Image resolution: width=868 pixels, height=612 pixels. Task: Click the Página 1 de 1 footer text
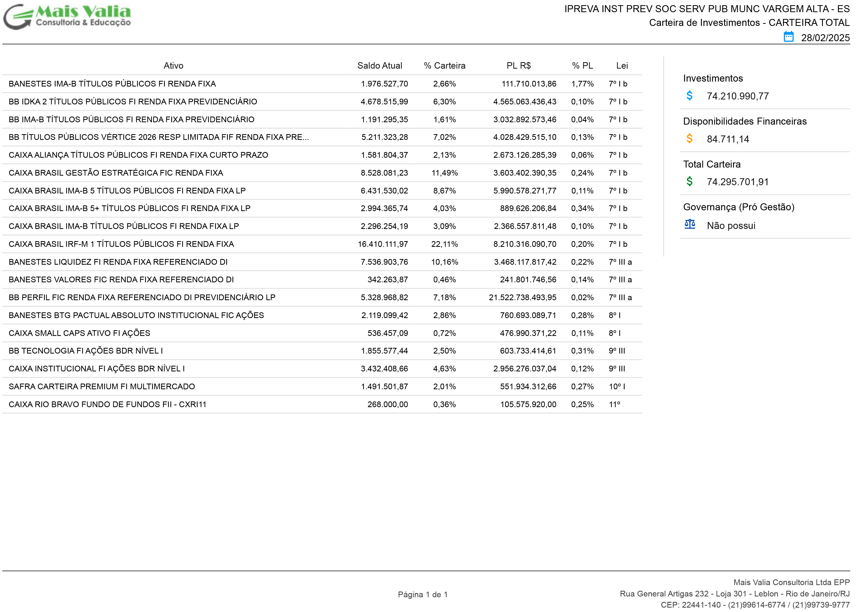click(x=423, y=595)
